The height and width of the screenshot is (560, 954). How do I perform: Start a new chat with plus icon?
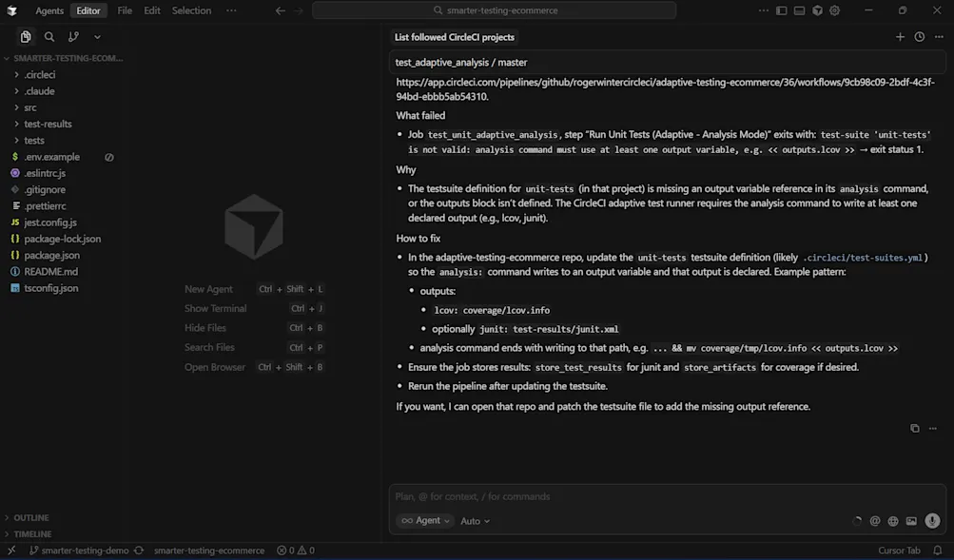click(x=900, y=37)
